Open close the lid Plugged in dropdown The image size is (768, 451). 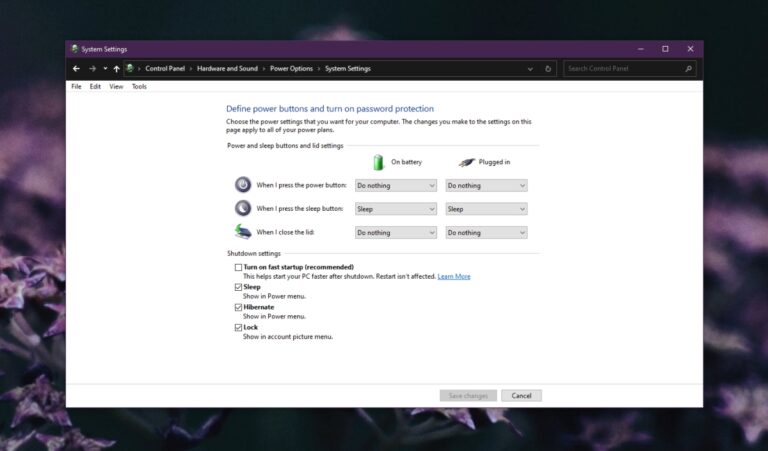[486, 233]
